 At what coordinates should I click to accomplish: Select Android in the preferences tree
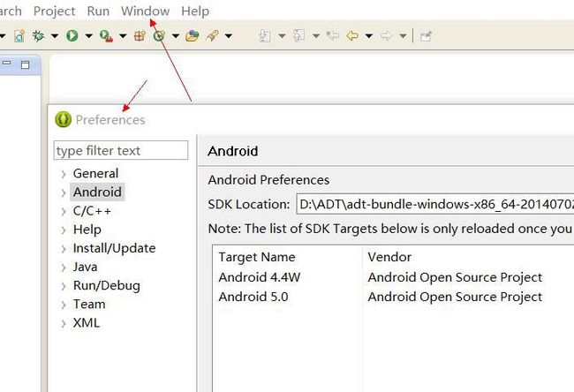(x=97, y=192)
